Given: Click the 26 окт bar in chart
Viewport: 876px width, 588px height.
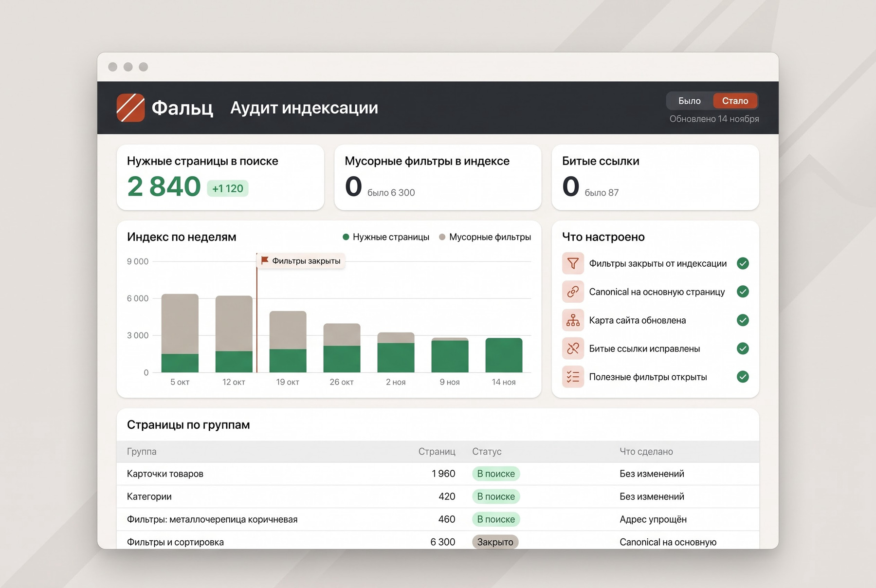Looking at the screenshot, I should [x=342, y=348].
